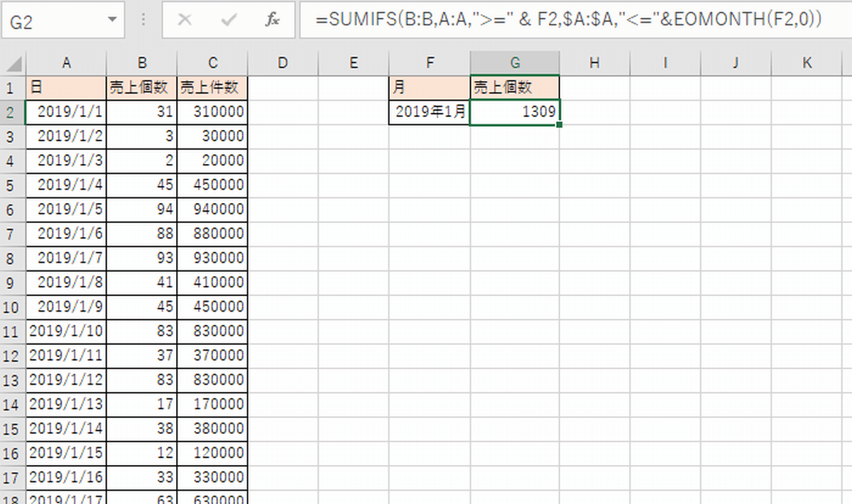Select the 売上件数 header cell in column C
Screen dimensions: 852x504
[x=212, y=87]
